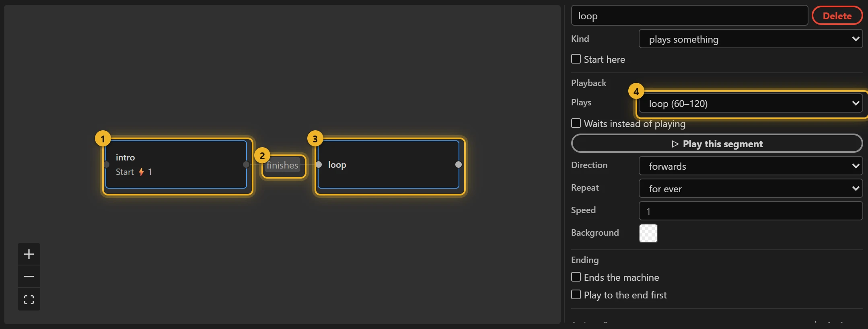The height and width of the screenshot is (329, 868).
Task: Open the Kind dropdown
Action: coord(751,39)
